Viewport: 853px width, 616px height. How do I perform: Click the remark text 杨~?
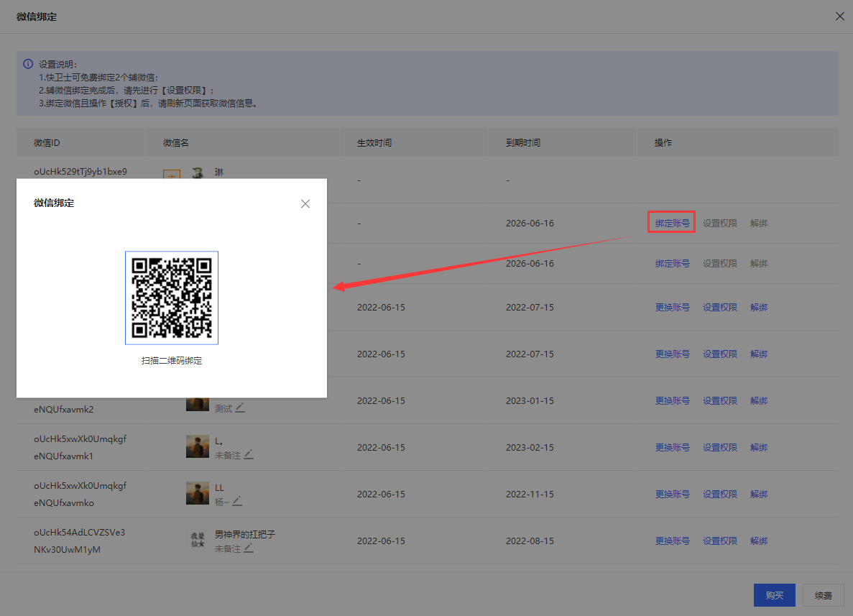pos(222,502)
